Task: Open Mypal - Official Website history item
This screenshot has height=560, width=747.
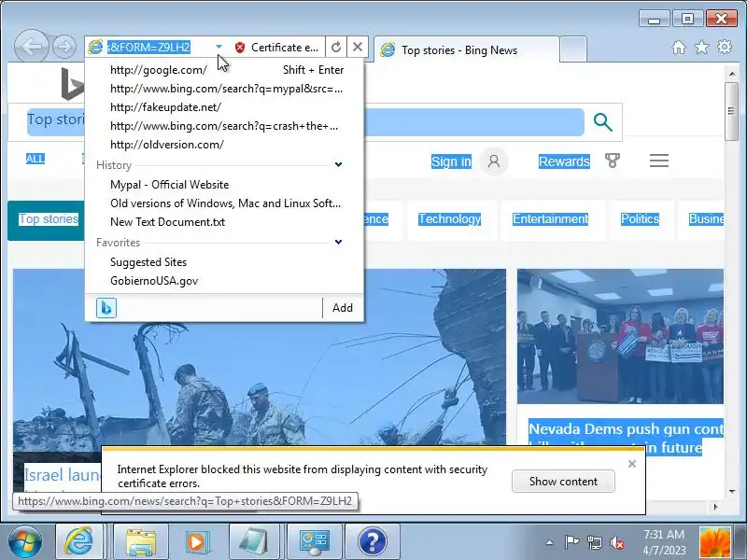Action: (224, 185)
